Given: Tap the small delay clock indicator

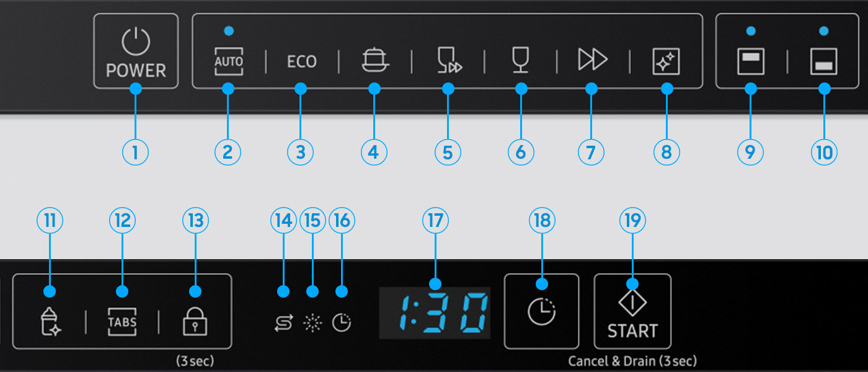Looking at the screenshot, I should coord(341,323).
